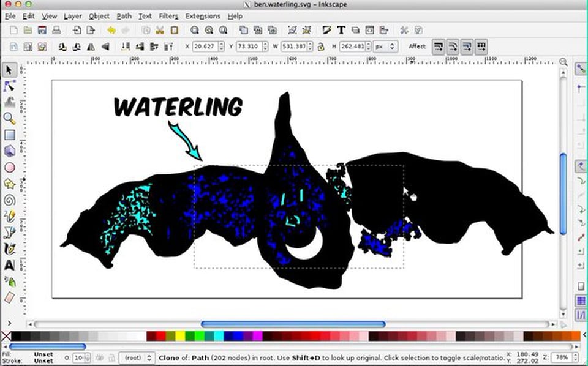Open the (root) layer dropdown
The image size is (588, 366).
[136, 358]
